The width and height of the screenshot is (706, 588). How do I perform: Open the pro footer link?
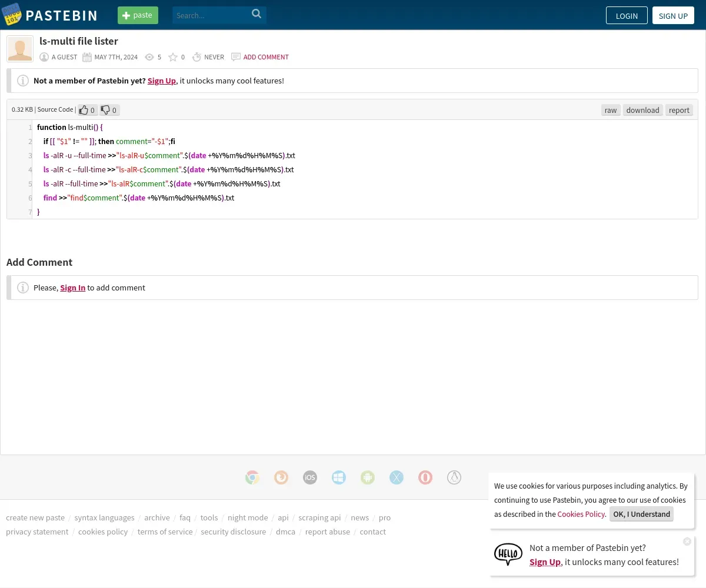pyautogui.click(x=385, y=517)
